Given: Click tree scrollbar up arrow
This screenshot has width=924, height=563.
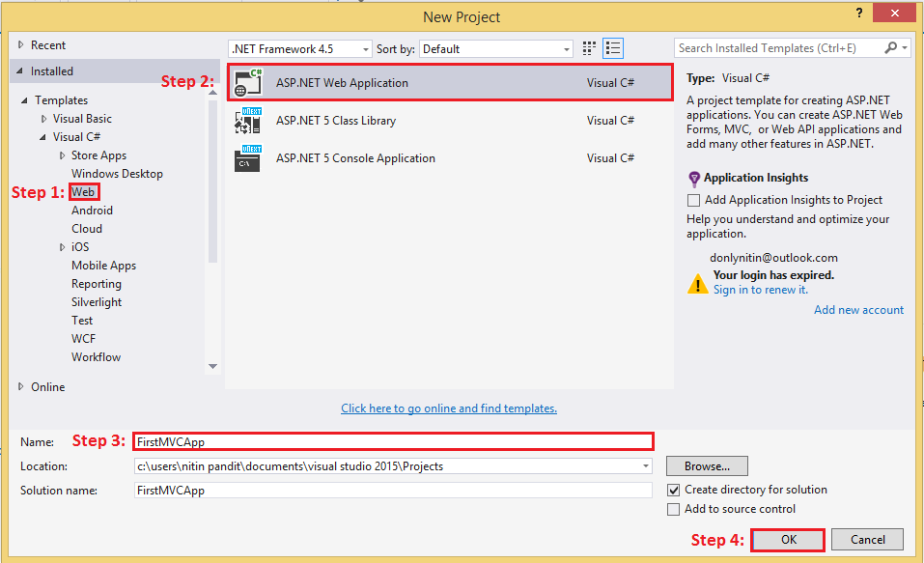Looking at the screenshot, I should [212, 93].
